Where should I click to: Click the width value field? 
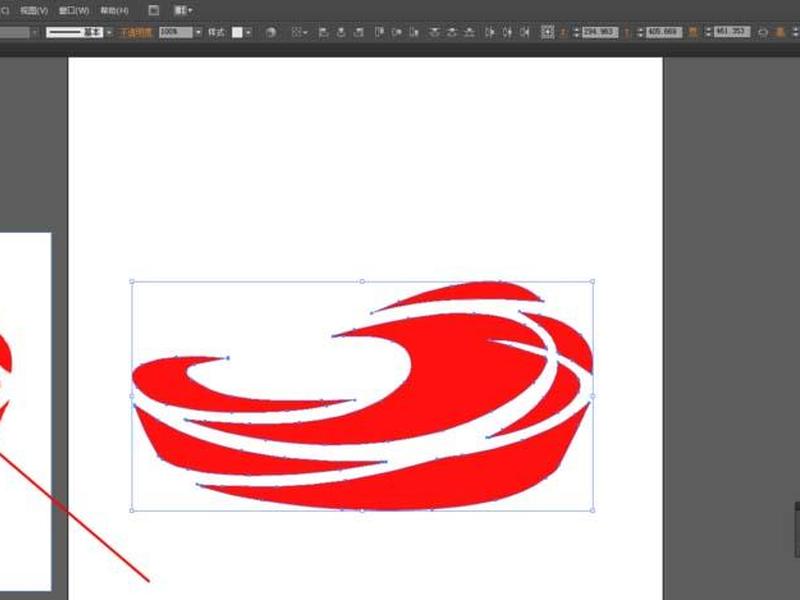(732, 32)
